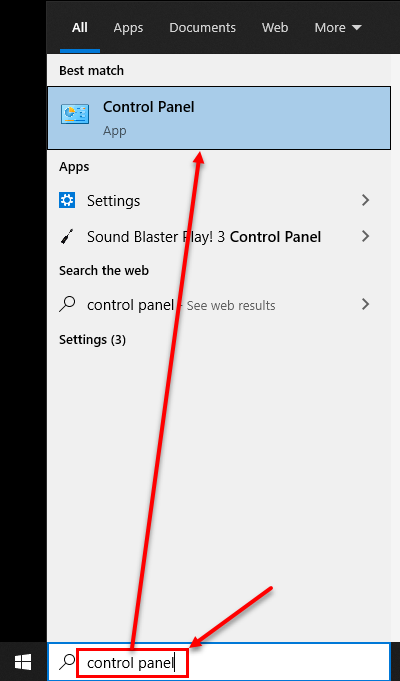
Task: Show the Settings (3) results group
Action: coord(93,340)
